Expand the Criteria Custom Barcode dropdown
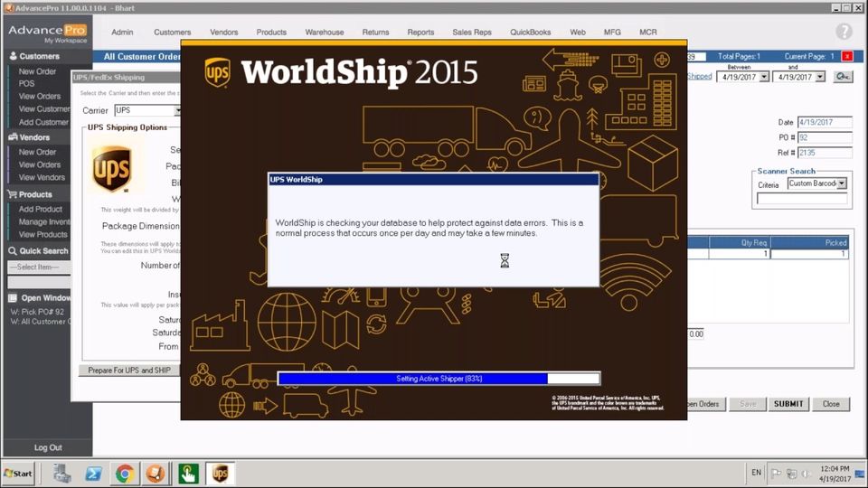This screenshot has height=488, width=868. point(842,183)
